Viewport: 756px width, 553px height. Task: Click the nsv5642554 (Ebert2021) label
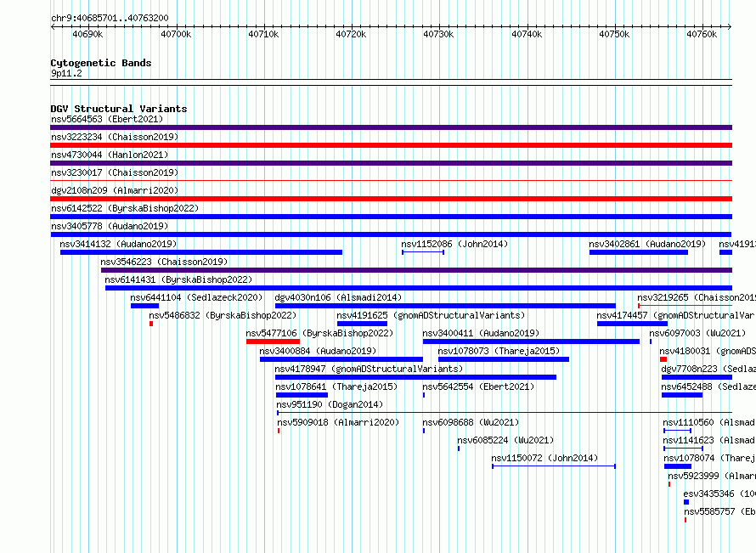(478, 387)
